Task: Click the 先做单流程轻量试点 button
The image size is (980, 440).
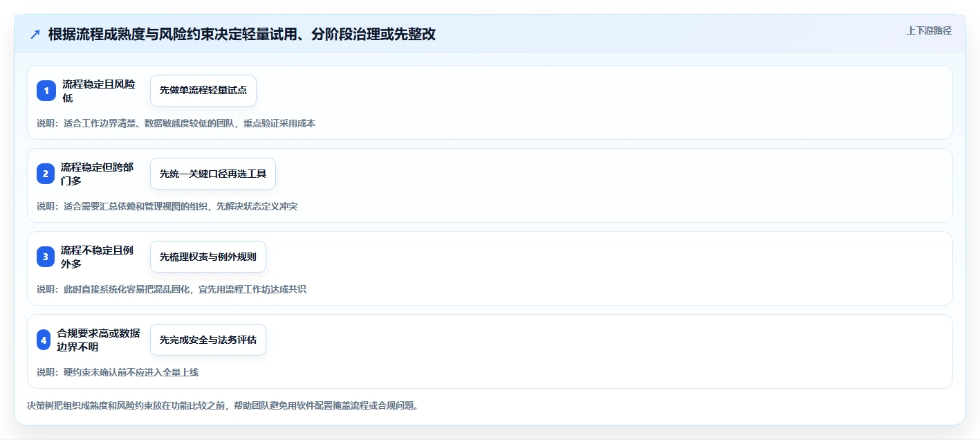Action: click(203, 91)
